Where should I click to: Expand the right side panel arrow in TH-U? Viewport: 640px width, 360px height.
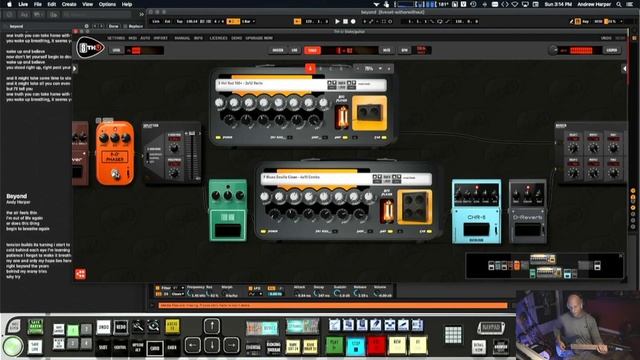(x=624, y=69)
